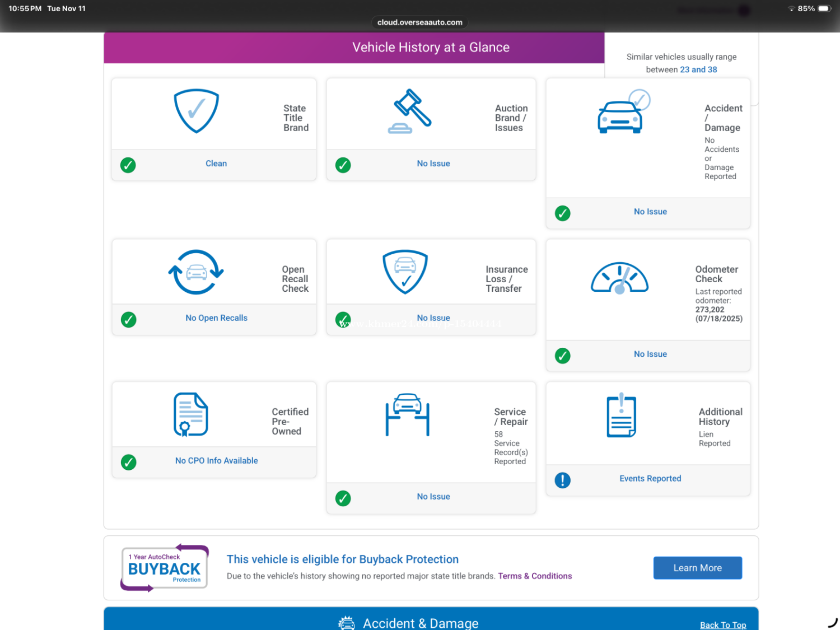Open the Events Reported link
840x630 pixels.
(x=650, y=479)
